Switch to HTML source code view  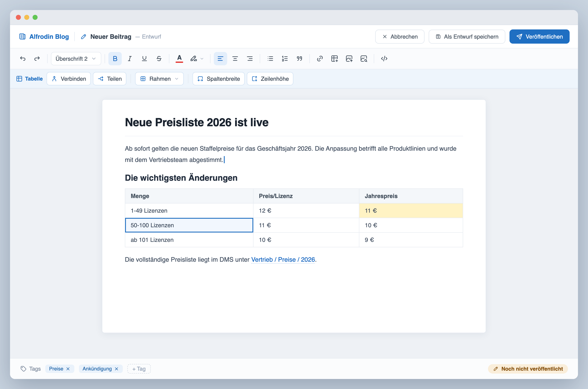pyautogui.click(x=384, y=59)
